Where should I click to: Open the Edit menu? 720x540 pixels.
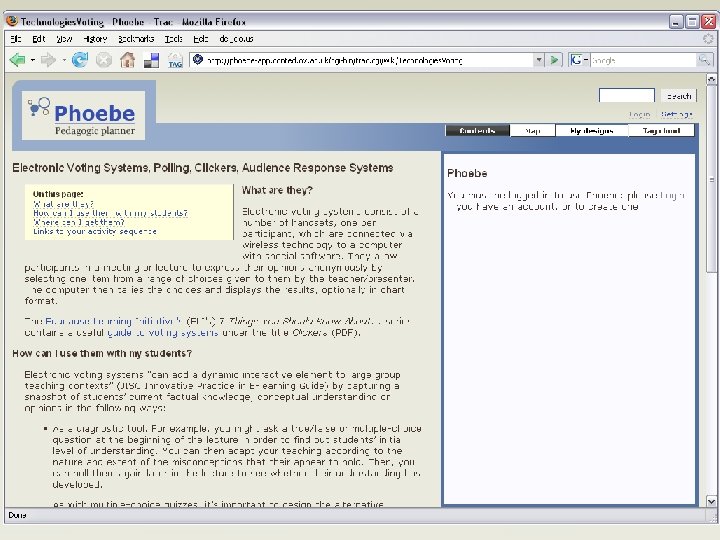(39, 39)
